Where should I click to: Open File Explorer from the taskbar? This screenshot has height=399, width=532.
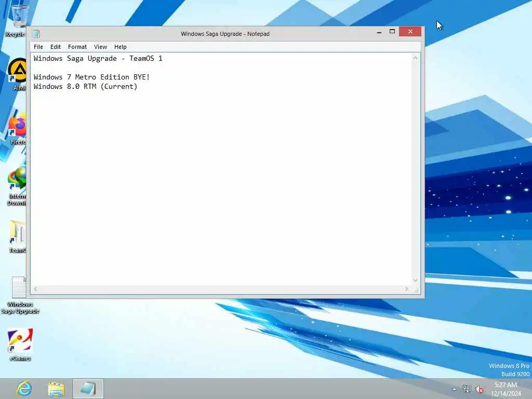tap(56, 389)
